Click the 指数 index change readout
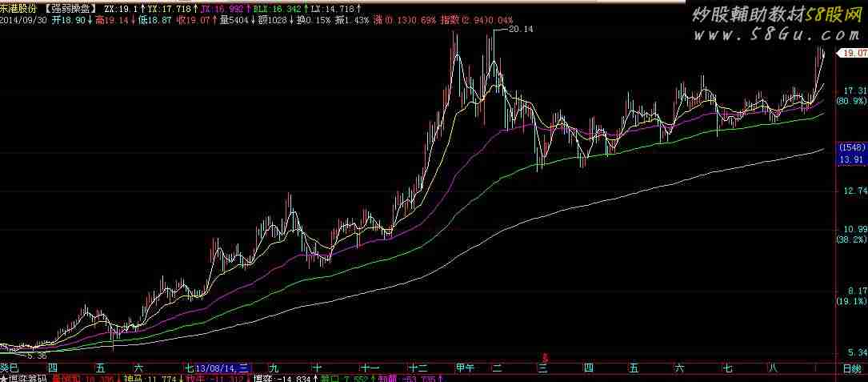 click(476, 20)
